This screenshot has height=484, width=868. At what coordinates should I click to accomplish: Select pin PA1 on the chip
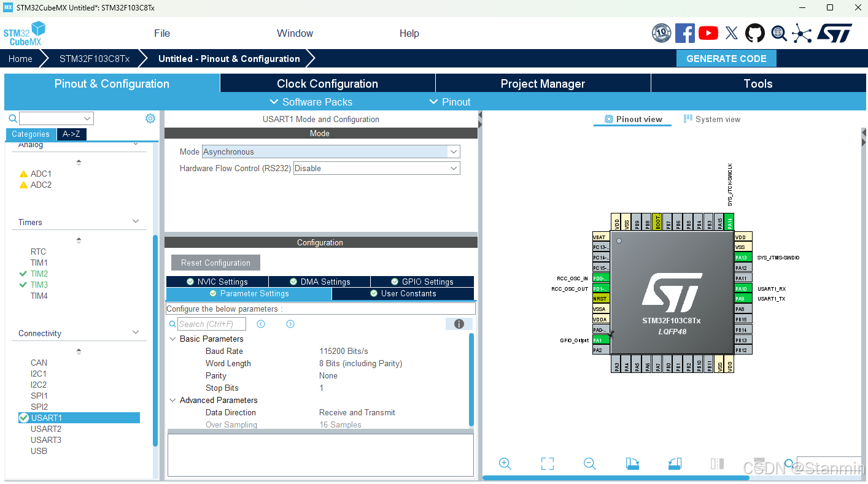[x=601, y=340]
